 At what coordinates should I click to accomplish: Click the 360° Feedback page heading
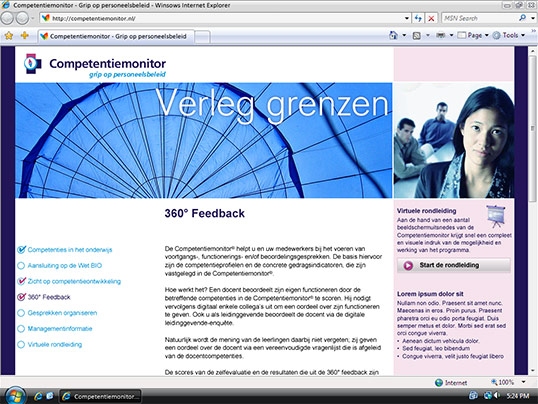point(204,213)
